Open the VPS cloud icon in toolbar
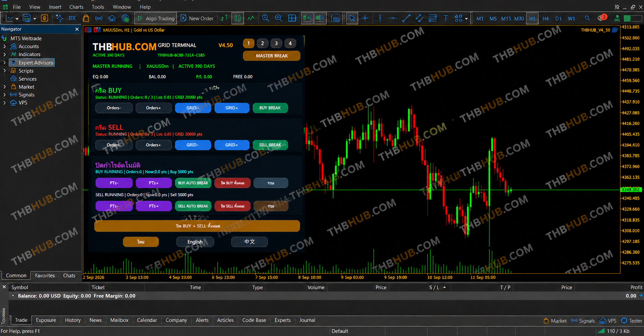The image size is (644, 336). coord(112,18)
